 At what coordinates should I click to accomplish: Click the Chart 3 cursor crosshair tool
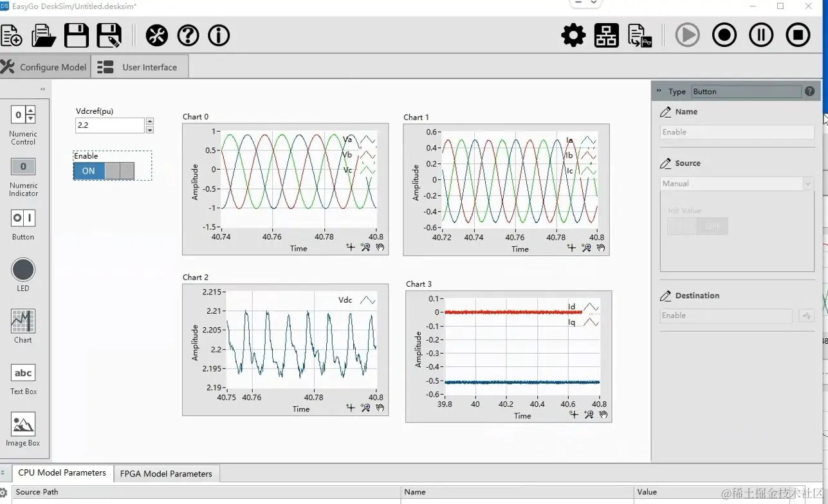(574, 415)
